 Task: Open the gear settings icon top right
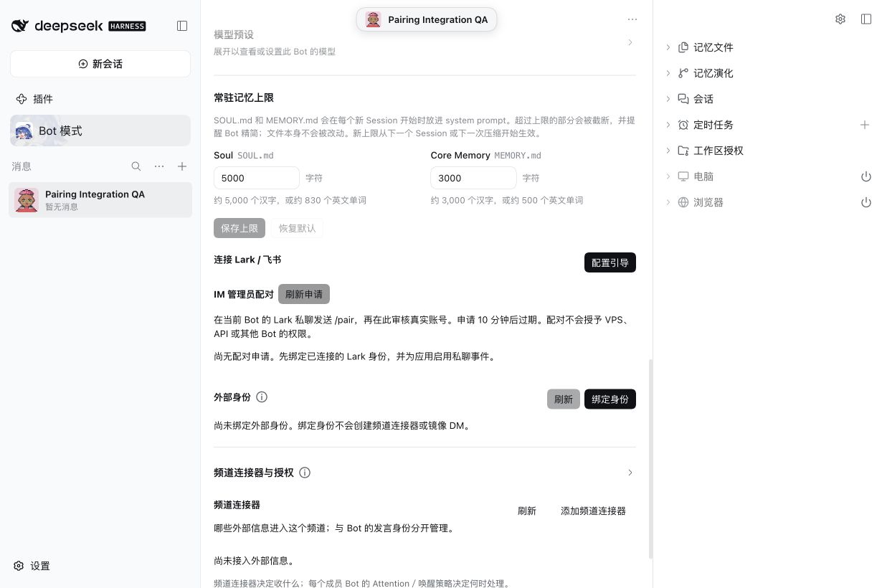point(840,19)
